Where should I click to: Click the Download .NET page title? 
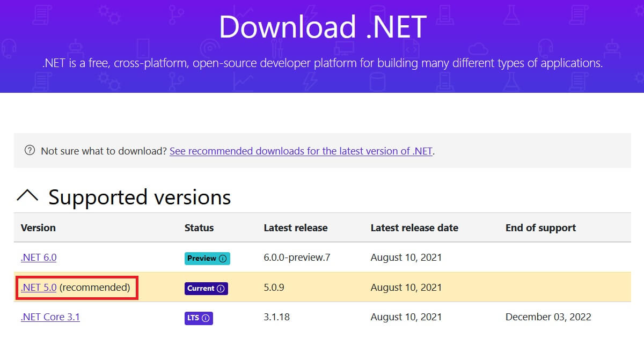[x=323, y=26]
